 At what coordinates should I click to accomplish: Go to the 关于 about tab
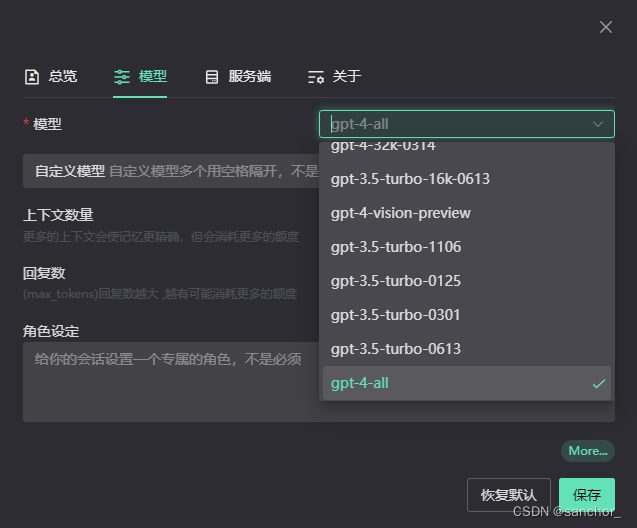334,76
